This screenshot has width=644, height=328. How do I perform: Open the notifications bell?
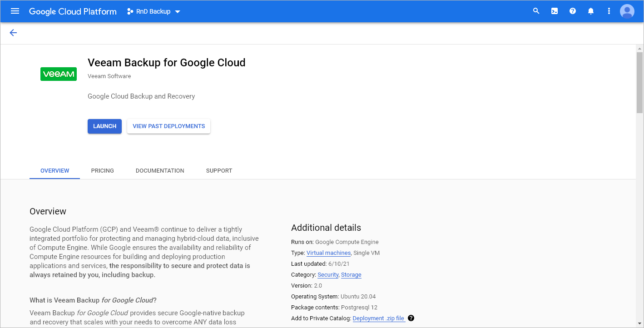click(x=591, y=11)
